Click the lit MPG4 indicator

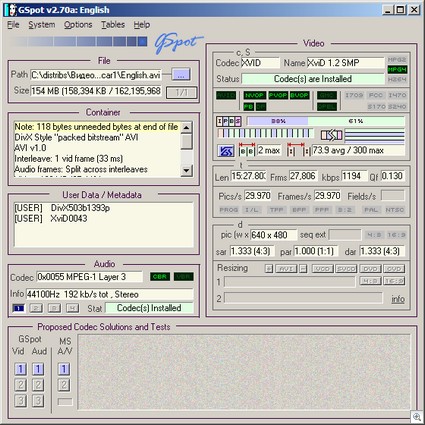[x=397, y=70]
